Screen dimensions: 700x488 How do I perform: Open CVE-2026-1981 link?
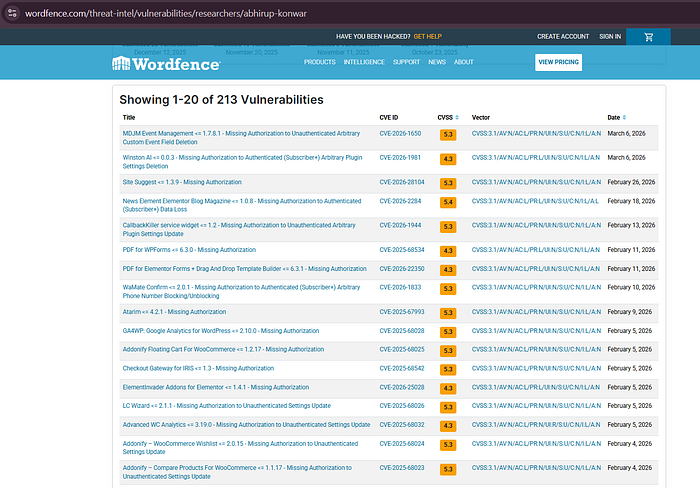click(x=400, y=158)
